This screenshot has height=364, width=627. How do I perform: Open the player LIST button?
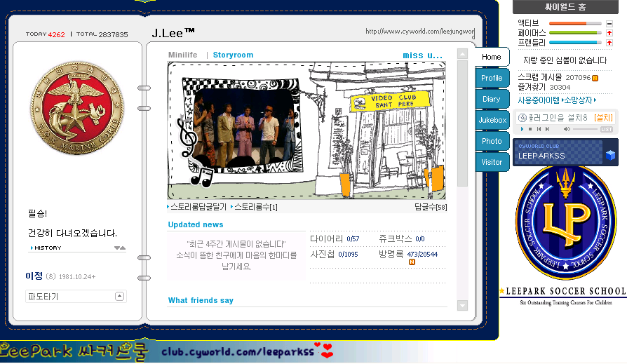[x=606, y=129]
